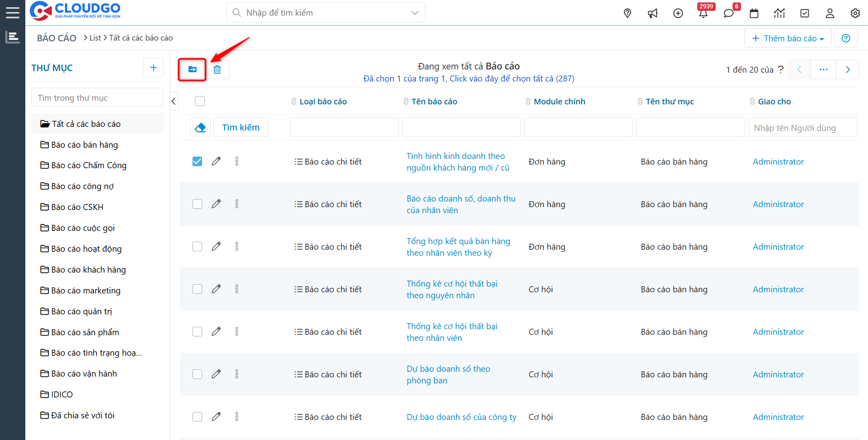Viewport: 868px width, 440px height.
Task: Open the Báo cáo CSKH folder
Action: (x=77, y=207)
